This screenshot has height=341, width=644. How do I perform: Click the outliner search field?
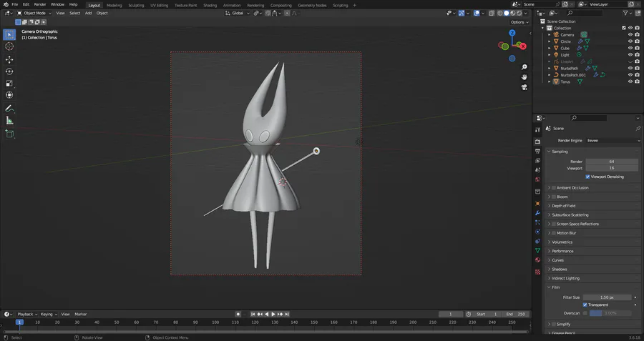click(584, 13)
